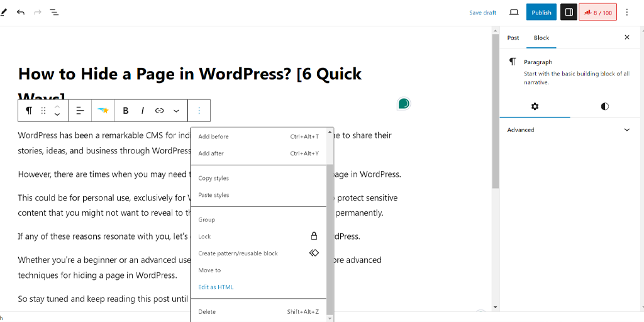644x322 pixels.
Task: Click the block menu scrollbar thumb
Action: [x=330, y=239]
